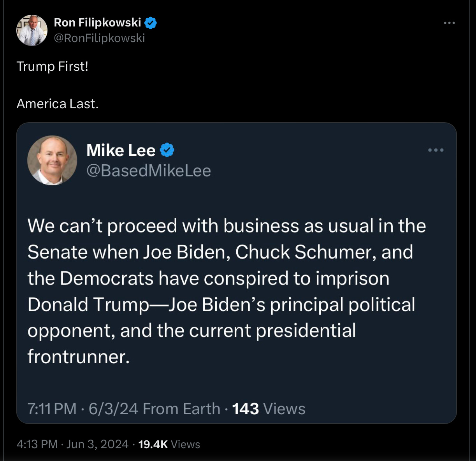The image size is (476, 461).
Task: Open Ron Filipkowski's profile picture
Action: click(32, 30)
